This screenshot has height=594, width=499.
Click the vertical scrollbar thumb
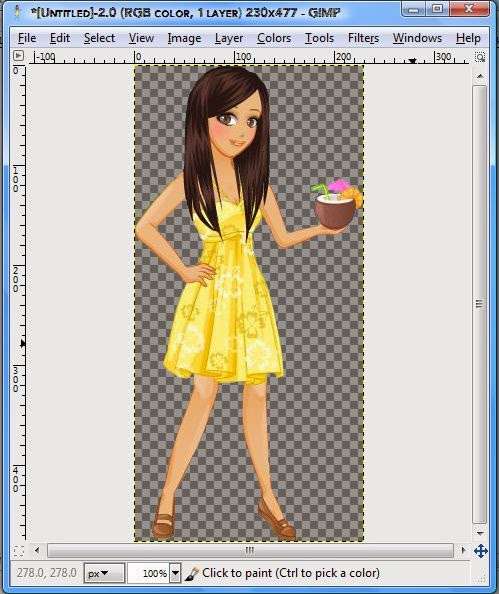coord(480,304)
